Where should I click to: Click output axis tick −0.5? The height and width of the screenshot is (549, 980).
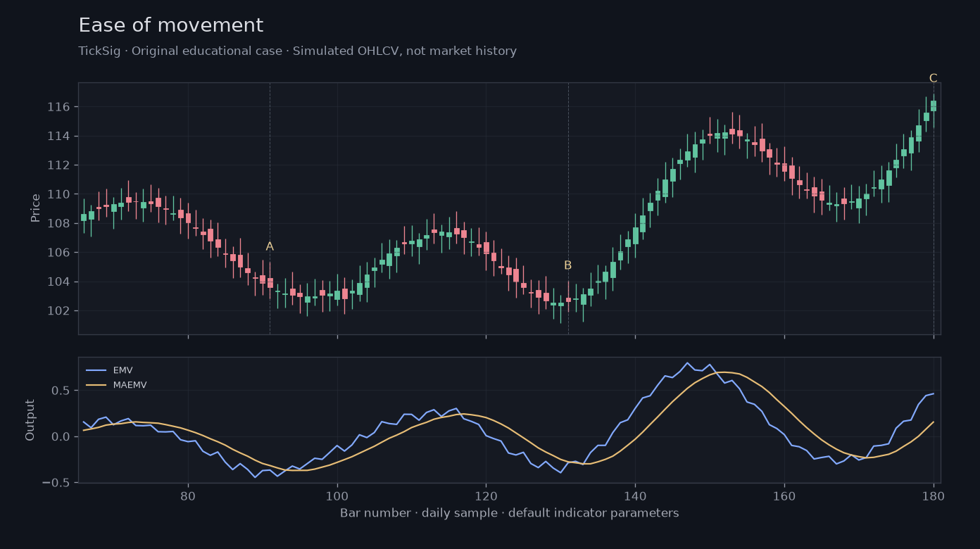(56, 483)
